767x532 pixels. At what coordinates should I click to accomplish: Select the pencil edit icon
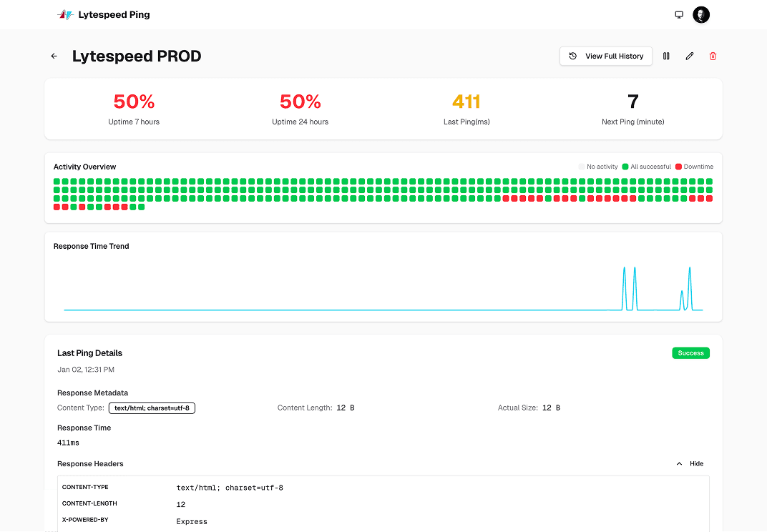point(689,56)
